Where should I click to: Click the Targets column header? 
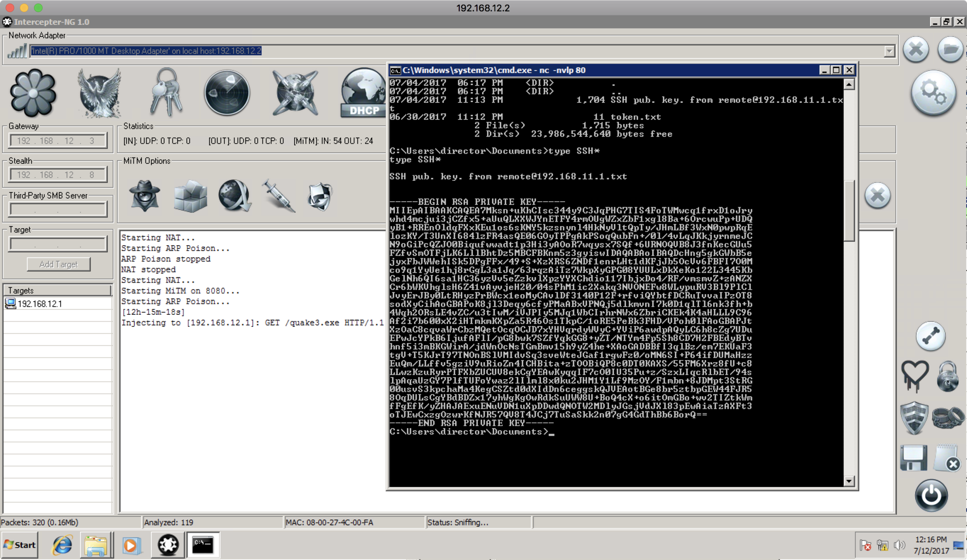click(x=57, y=291)
